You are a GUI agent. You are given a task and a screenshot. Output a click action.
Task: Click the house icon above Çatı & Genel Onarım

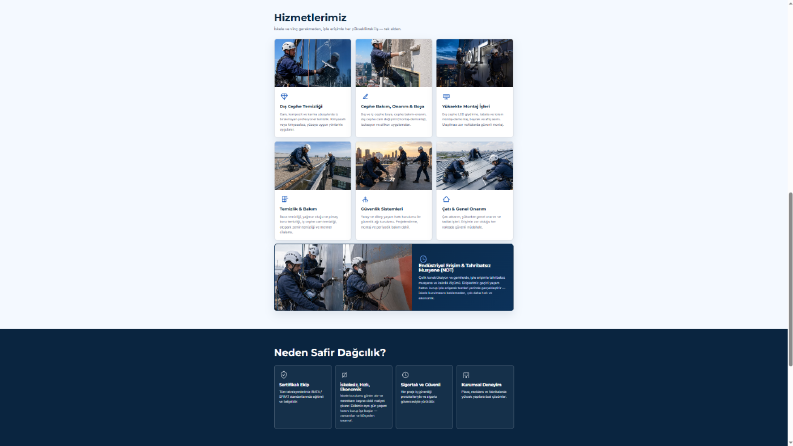click(x=446, y=199)
